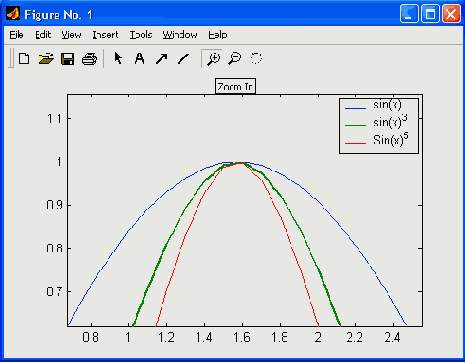Toggle the Rotate 3D tool

(x=256, y=58)
